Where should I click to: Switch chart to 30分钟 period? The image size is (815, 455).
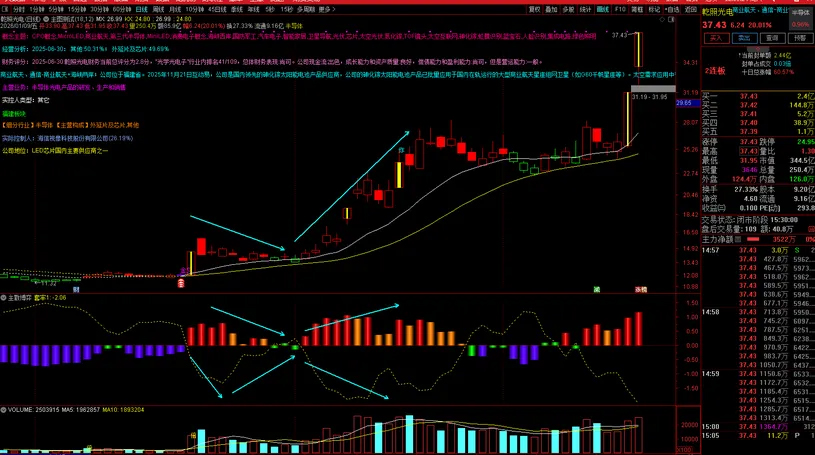click(99, 9)
